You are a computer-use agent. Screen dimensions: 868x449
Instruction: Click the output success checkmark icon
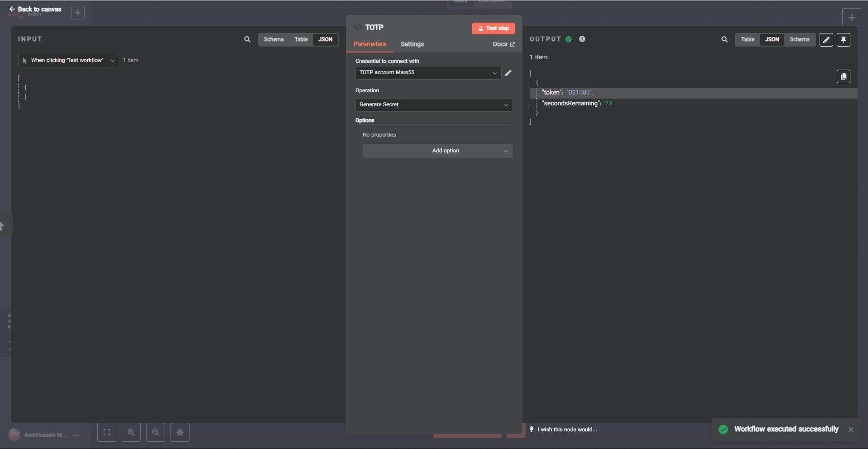click(569, 39)
